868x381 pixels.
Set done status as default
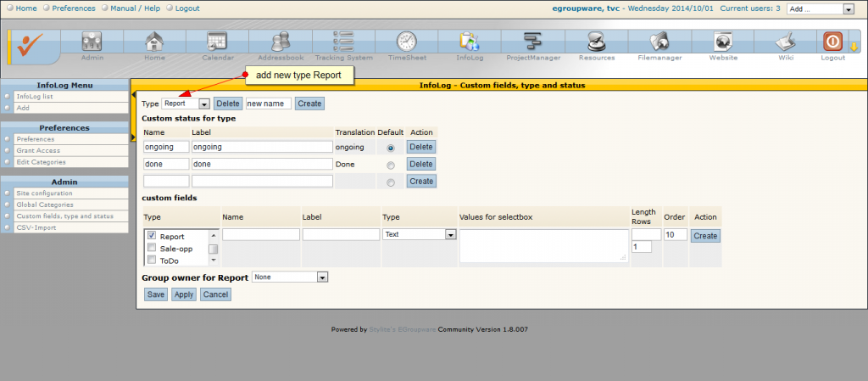[x=391, y=165]
